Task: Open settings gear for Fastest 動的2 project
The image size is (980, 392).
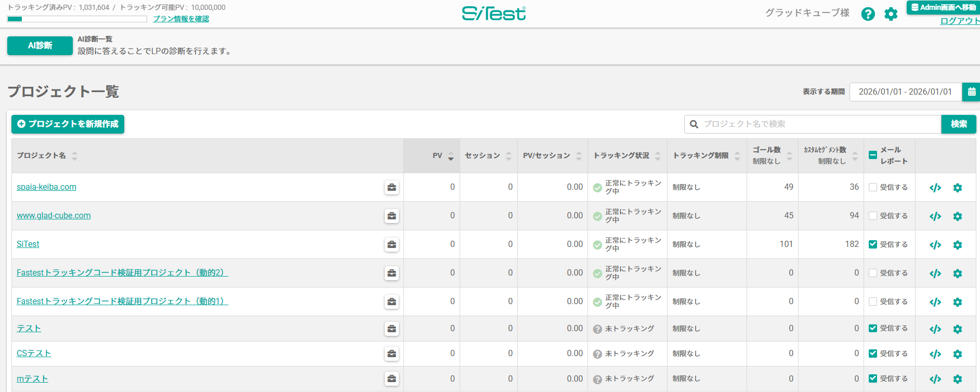Action: coord(958,273)
